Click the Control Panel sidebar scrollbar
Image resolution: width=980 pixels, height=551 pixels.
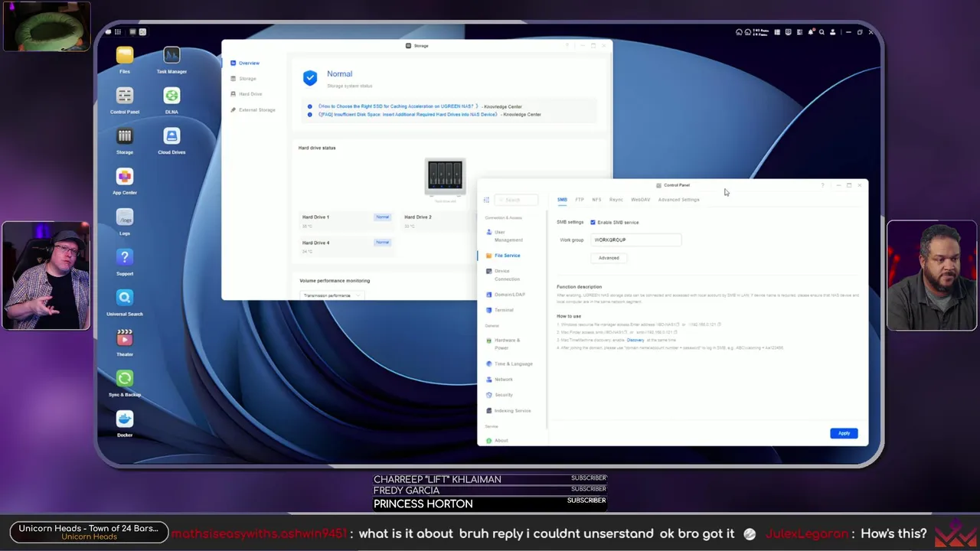point(547,321)
